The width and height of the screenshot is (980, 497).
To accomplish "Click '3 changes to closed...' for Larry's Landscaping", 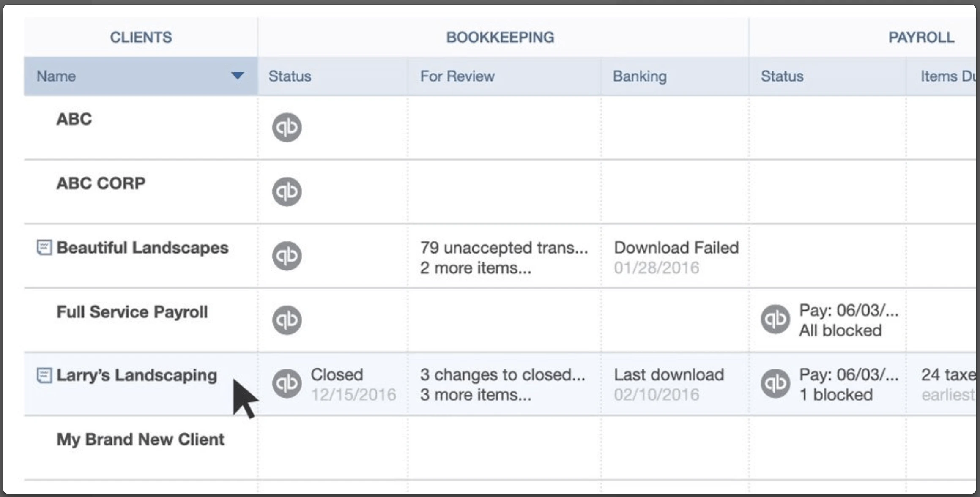I will pyautogui.click(x=503, y=374).
